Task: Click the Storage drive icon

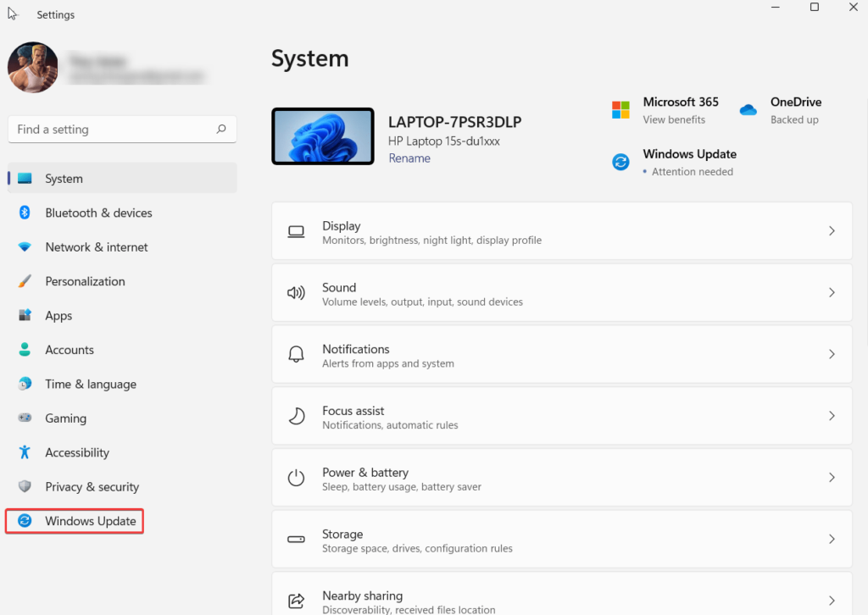Action: click(x=296, y=540)
